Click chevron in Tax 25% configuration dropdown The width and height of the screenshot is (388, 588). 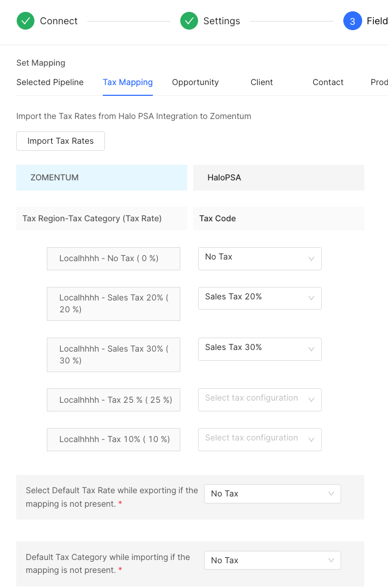(311, 400)
